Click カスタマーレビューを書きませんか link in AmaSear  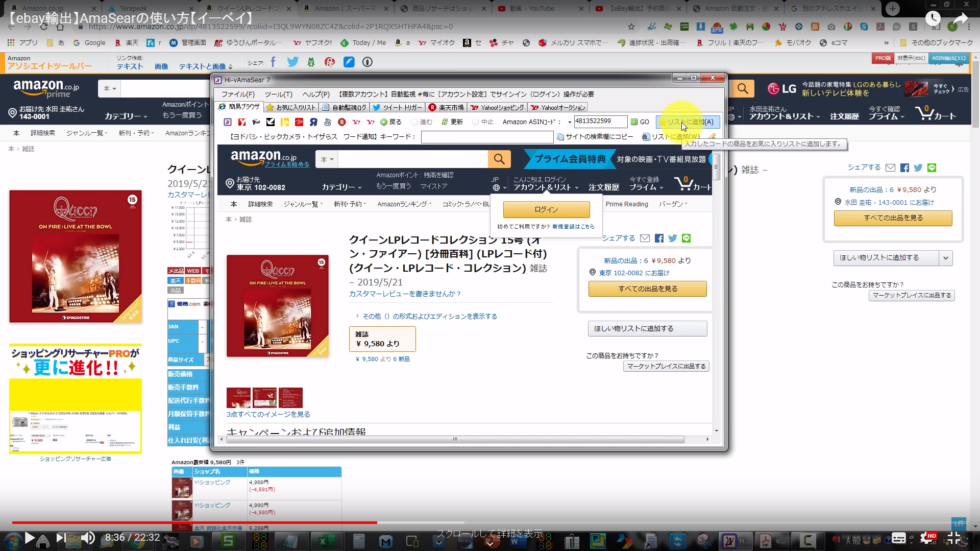point(405,294)
